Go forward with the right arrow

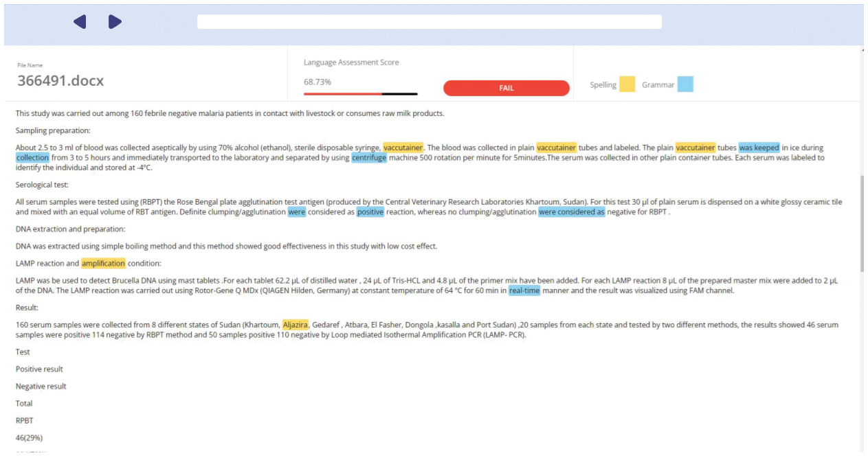pyautogui.click(x=115, y=22)
